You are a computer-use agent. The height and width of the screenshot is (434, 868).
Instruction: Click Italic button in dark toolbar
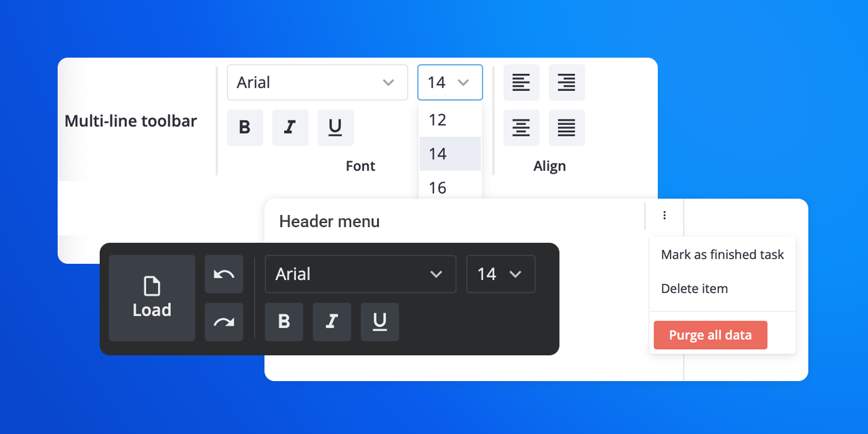[332, 322]
